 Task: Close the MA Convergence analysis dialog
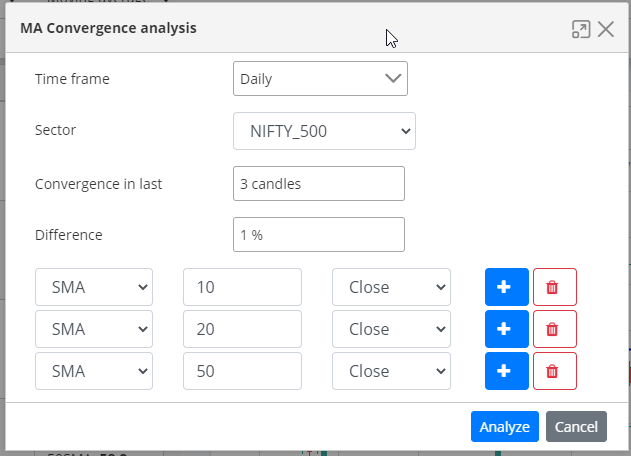point(606,29)
